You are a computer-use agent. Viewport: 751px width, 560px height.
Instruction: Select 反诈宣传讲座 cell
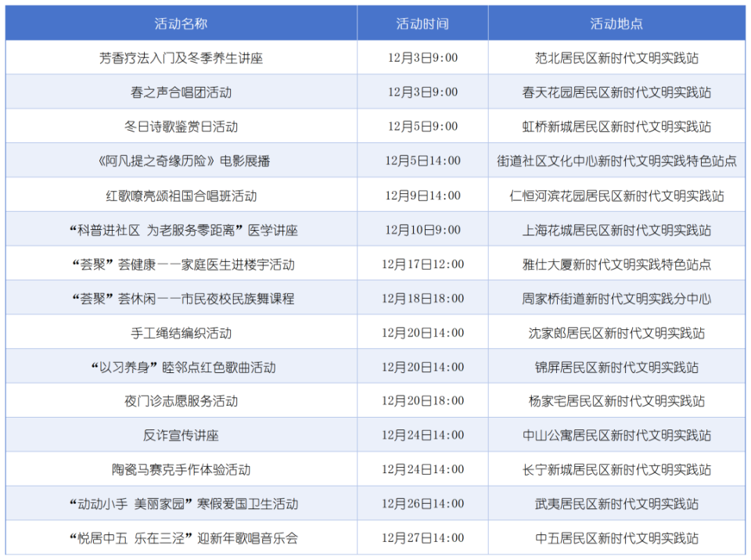tap(181, 435)
